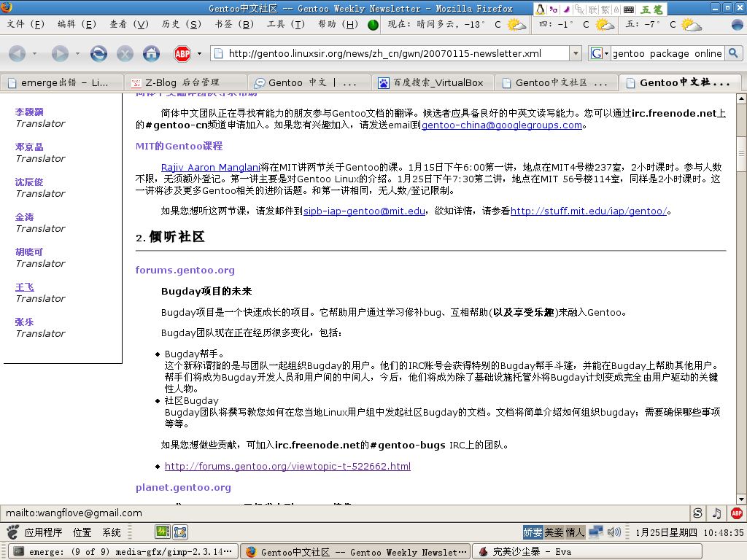Viewport: 747px width, 560px height.
Task: Open the 帮助 (H) menu
Action: [338, 24]
